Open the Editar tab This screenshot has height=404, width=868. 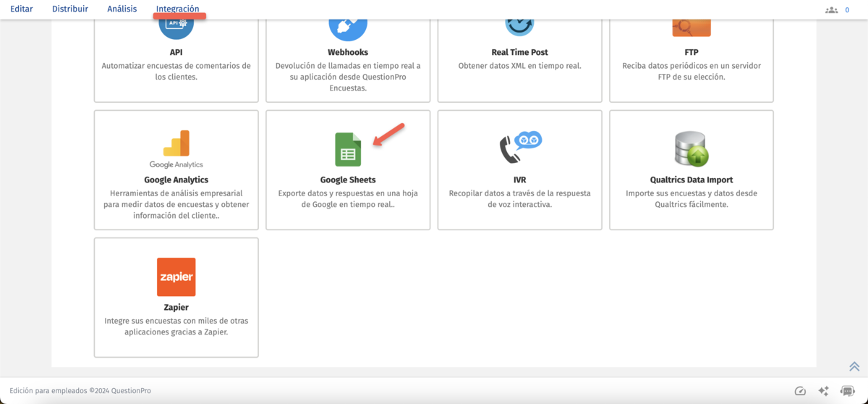pos(22,9)
